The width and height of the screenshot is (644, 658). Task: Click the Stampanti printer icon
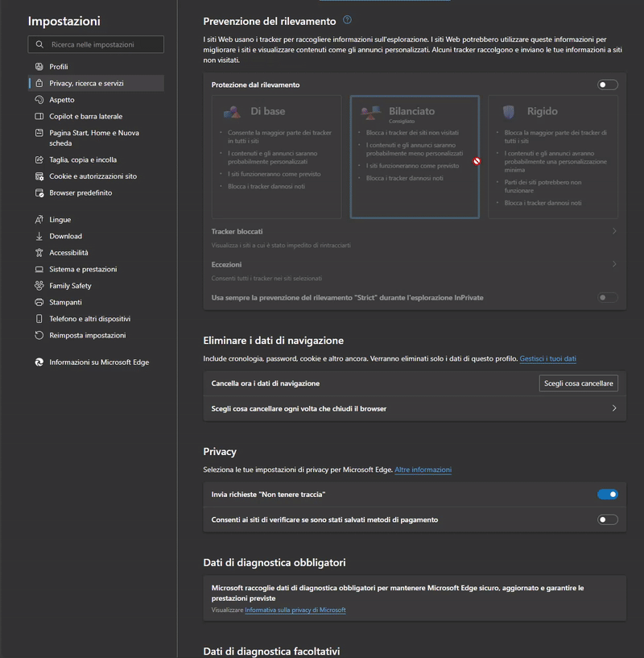(x=39, y=302)
